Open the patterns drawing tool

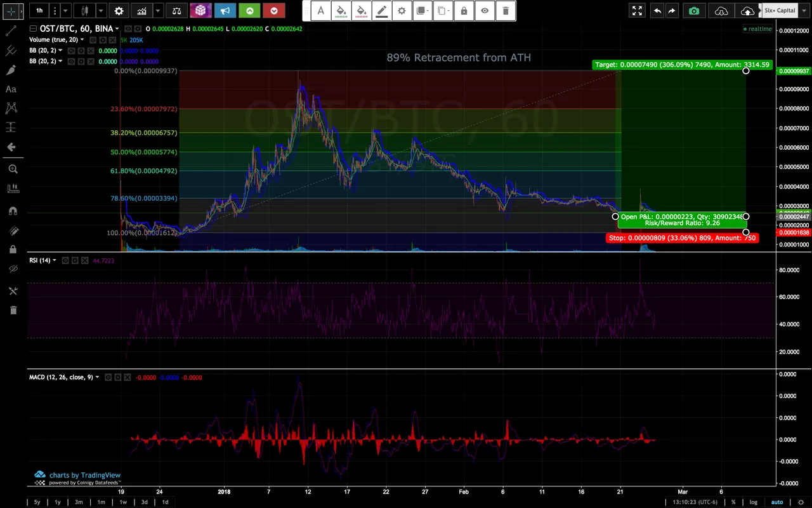point(11,109)
